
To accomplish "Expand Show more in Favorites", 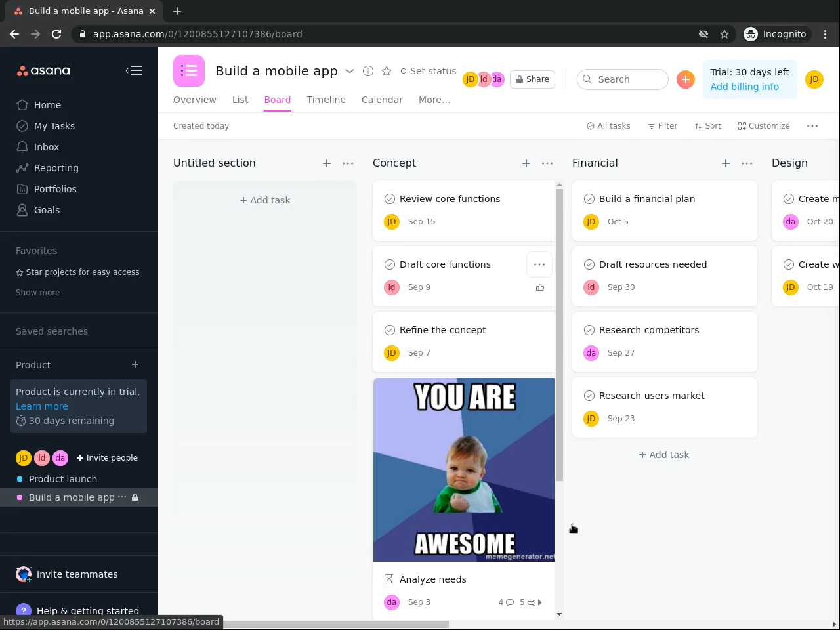I will tap(38, 293).
